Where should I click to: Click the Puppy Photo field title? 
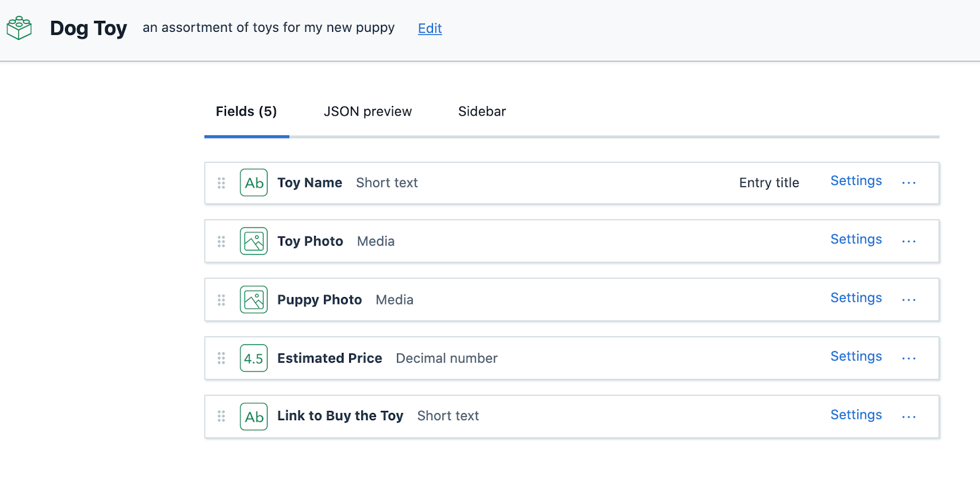coord(320,300)
